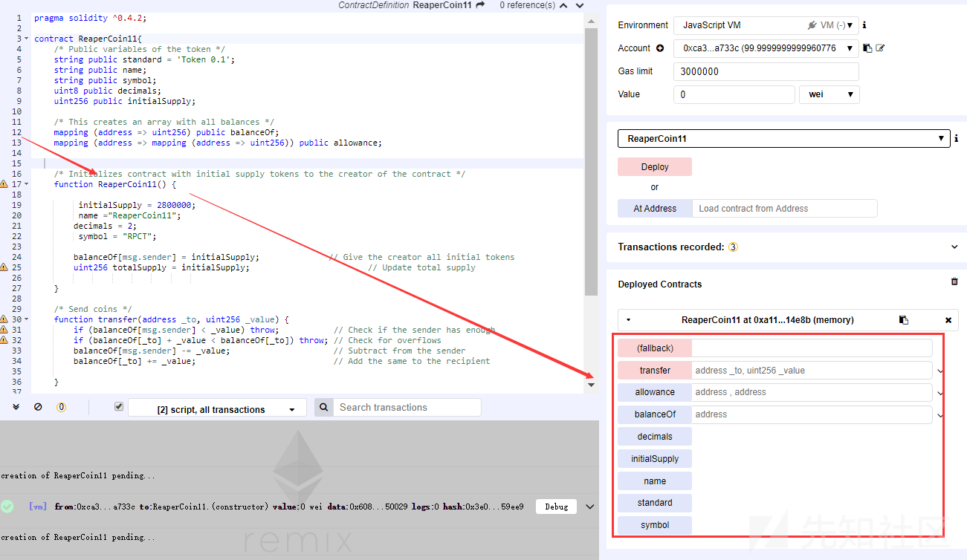The height and width of the screenshot is (560, 967).
Task: Fold transfer function at line 30
Action: click(x=28, y=319)
